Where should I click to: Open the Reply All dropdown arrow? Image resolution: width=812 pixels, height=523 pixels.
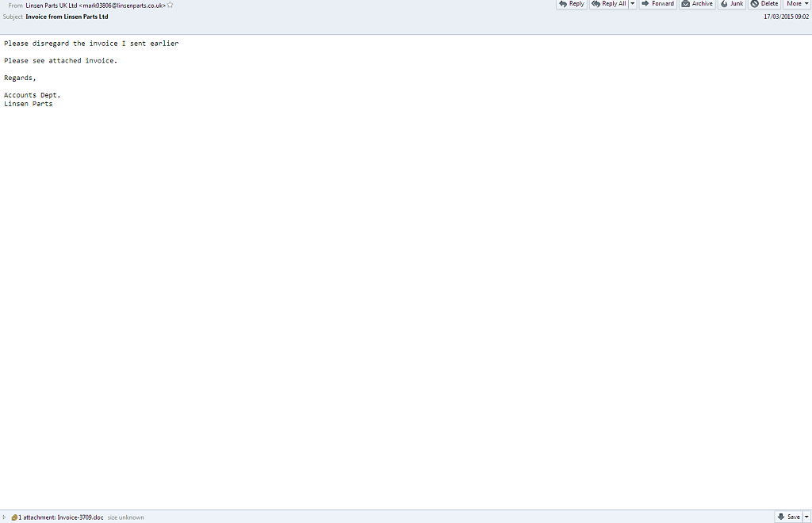[632, 4]
